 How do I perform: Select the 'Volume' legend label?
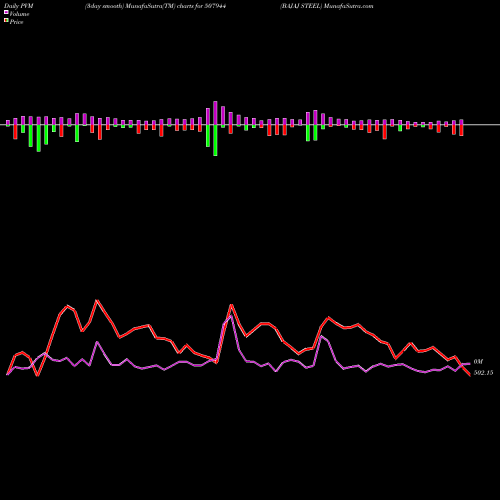click(x=19, y=14)
